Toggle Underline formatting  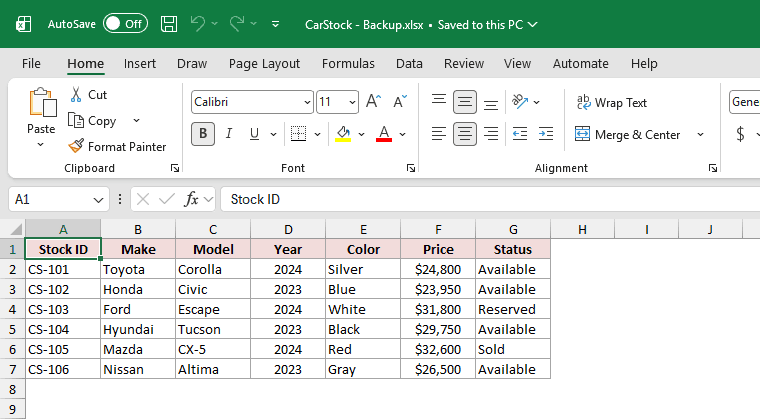(x=254, y=134)
